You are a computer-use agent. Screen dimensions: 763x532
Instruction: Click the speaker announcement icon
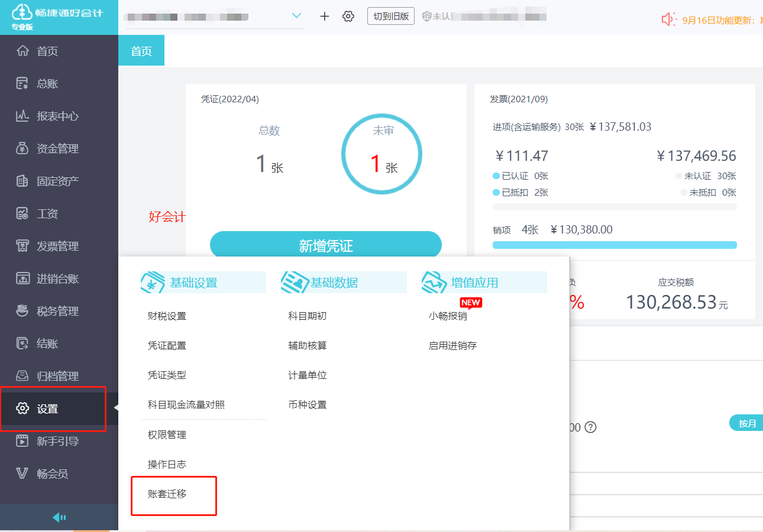pyautogui.click(x=668, y=20)
